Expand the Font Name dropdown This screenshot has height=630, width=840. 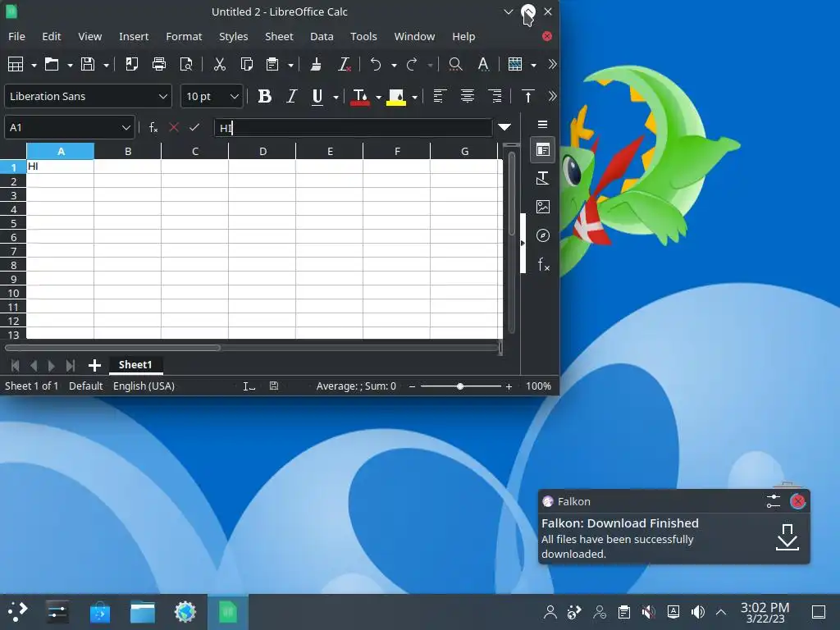pos(163,97)
